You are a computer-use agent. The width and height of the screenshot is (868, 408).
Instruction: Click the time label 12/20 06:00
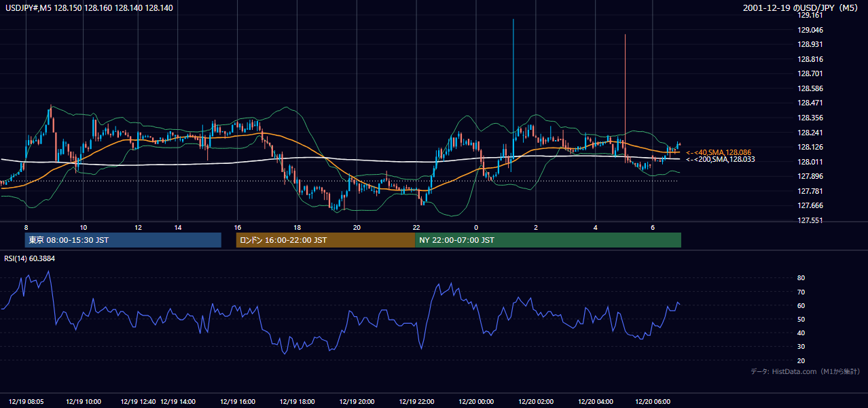coord(652,402)
